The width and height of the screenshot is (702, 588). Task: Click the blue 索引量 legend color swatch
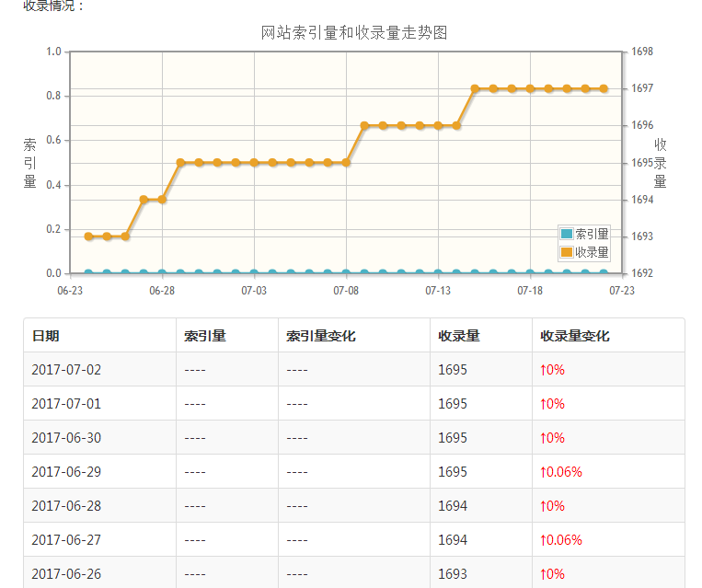(x=567, y=234)
